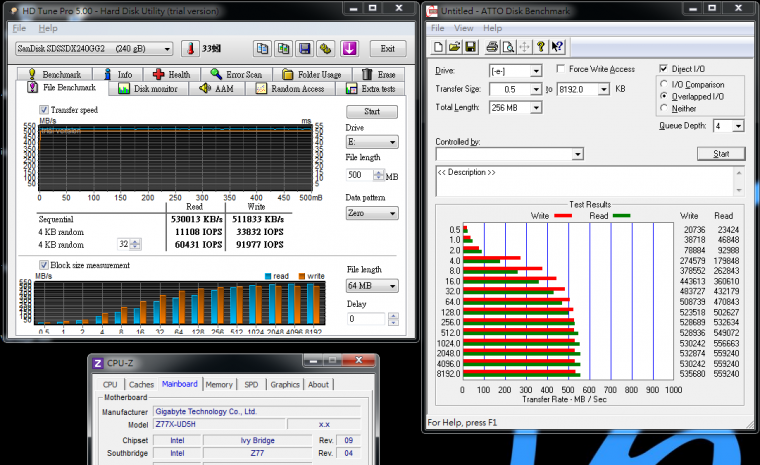Click the purple down-arrow icon in HD Tune

point(350,49)
